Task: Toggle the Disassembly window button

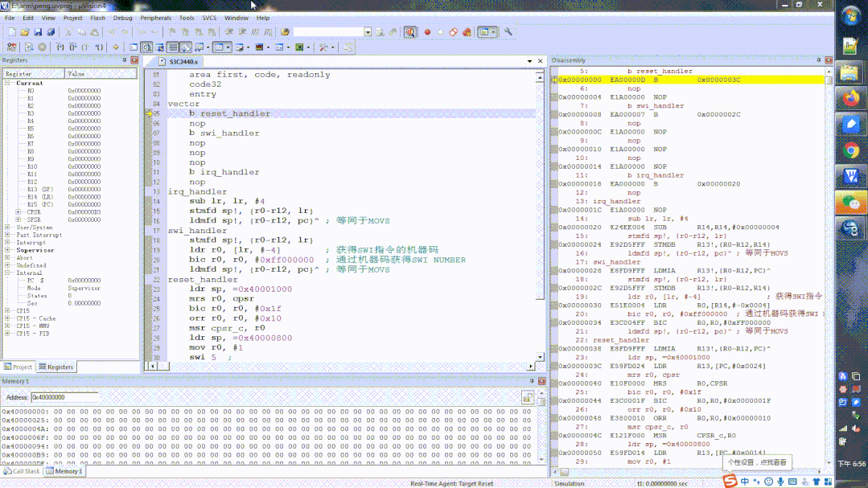Action: (x=146, y=47)
